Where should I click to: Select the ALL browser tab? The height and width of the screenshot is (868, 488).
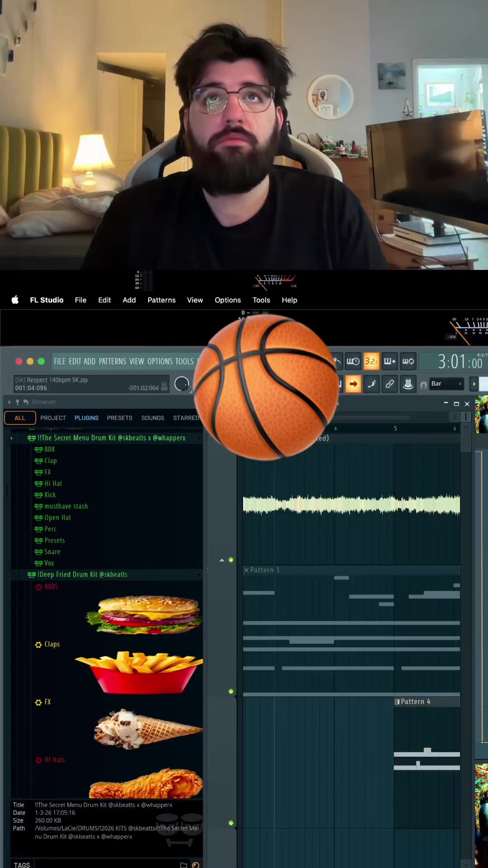tap(20, 418)
